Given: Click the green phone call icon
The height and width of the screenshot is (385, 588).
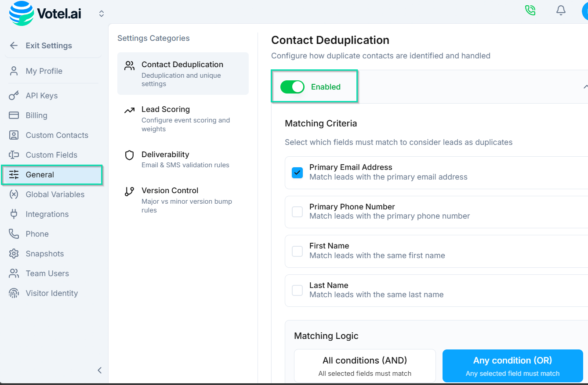Looking at the screenshot, I should tap(530, 10).
